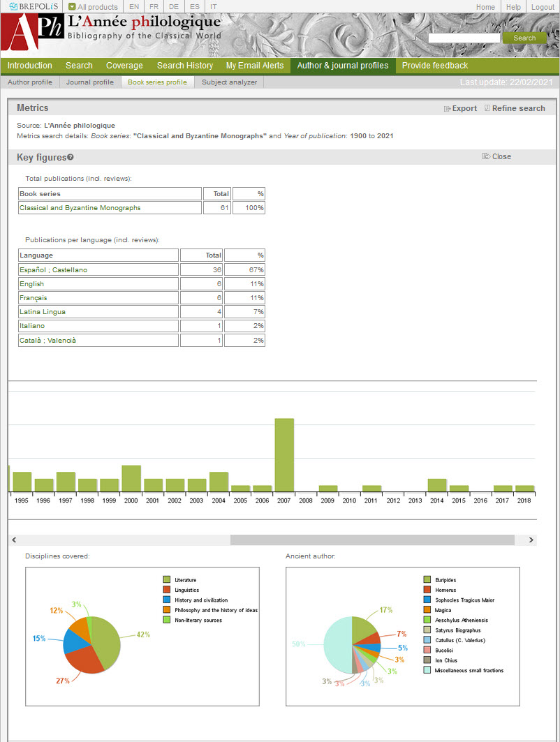Viewport: 560px width, 742px height.
Task: Switch to the Journal profile tab
Action: 89,82
